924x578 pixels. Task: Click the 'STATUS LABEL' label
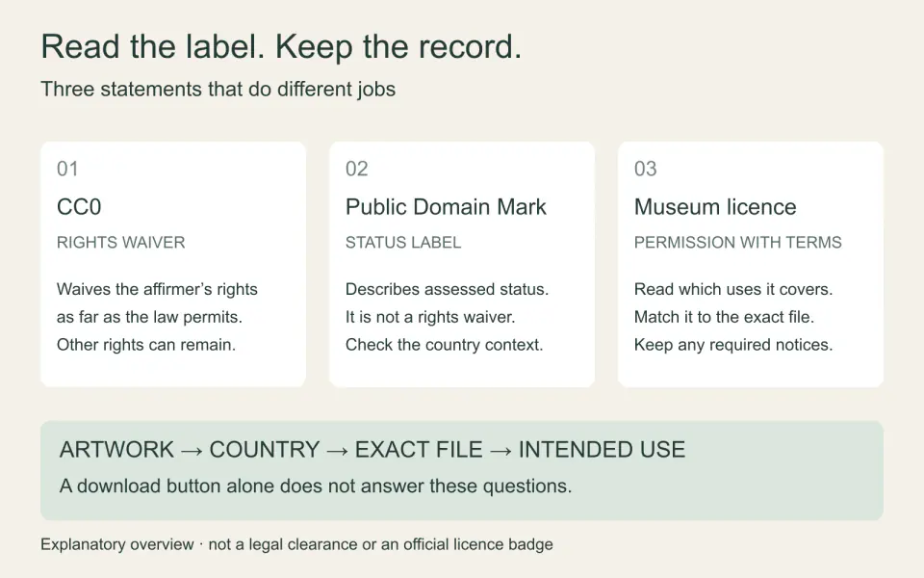(403, 243)
